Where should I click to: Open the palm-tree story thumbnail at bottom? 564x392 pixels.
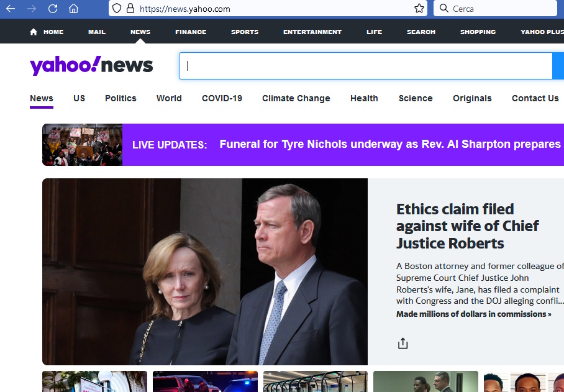(94, 381)
